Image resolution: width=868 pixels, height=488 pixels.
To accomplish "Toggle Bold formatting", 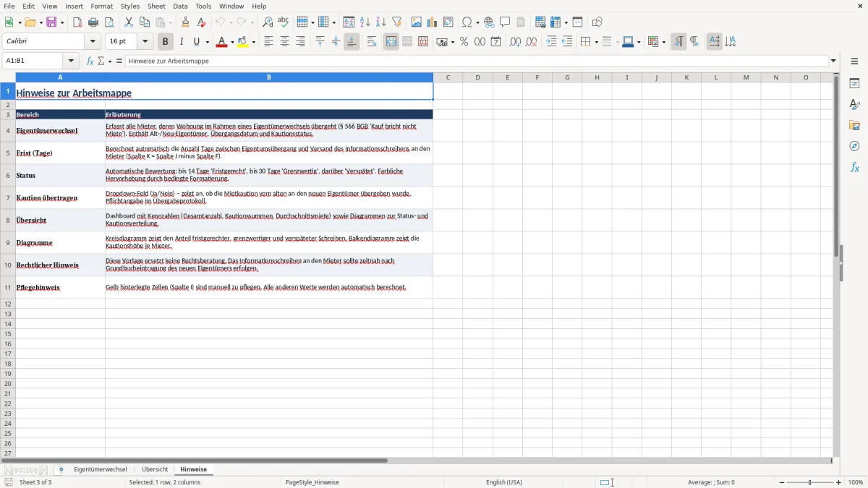I will 166,42.
